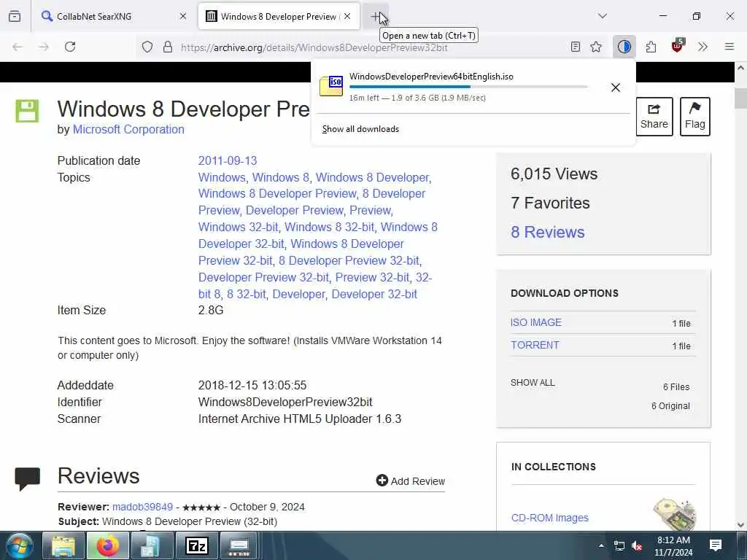This screenshot has height=560, width=747.
Task: Click SHOW ALL download files
Action: pos(533,383)
